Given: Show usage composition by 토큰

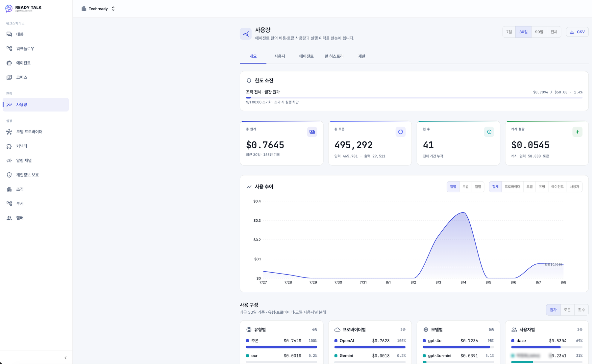Looking at the screenshot, I should [x=567, y=310].
